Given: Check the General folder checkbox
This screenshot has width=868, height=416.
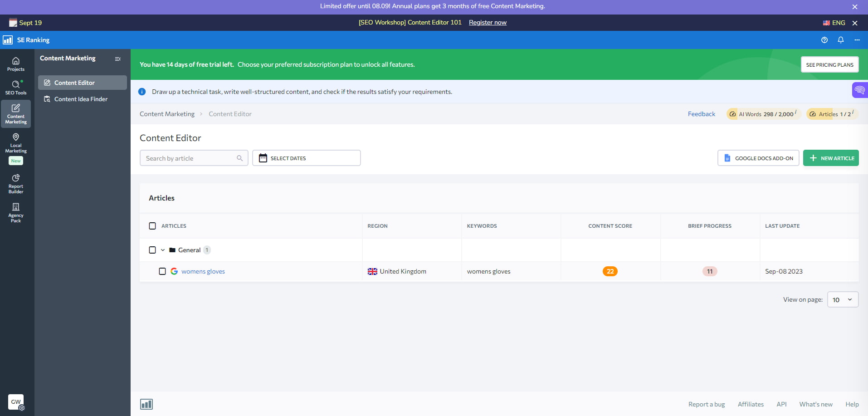Looking at the screenshot, I should click(152, 250).
